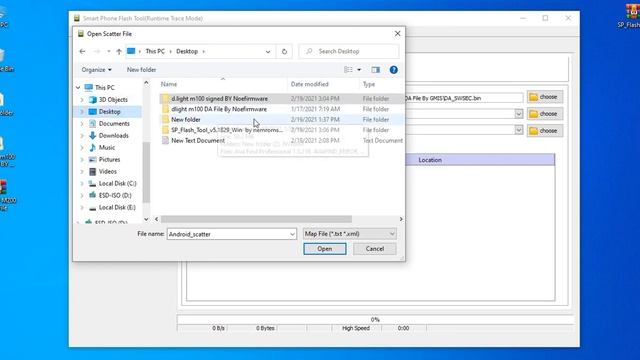Screen dimensions: 640x360
Task: Open Pictures in sidebar
Action: coord(109,160)
